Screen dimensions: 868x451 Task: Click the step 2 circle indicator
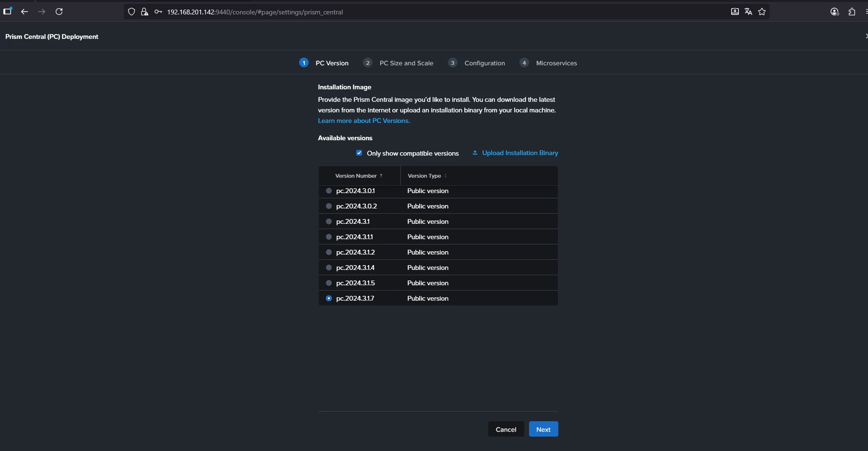[368, 63]
